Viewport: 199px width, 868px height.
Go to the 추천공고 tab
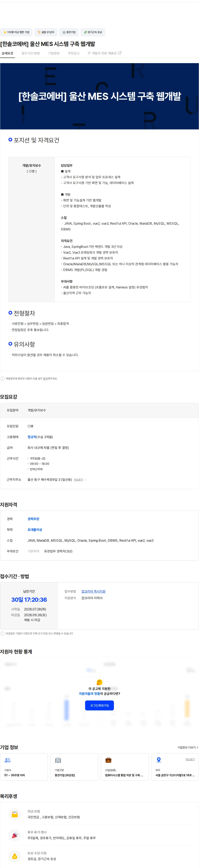[74, 53]
